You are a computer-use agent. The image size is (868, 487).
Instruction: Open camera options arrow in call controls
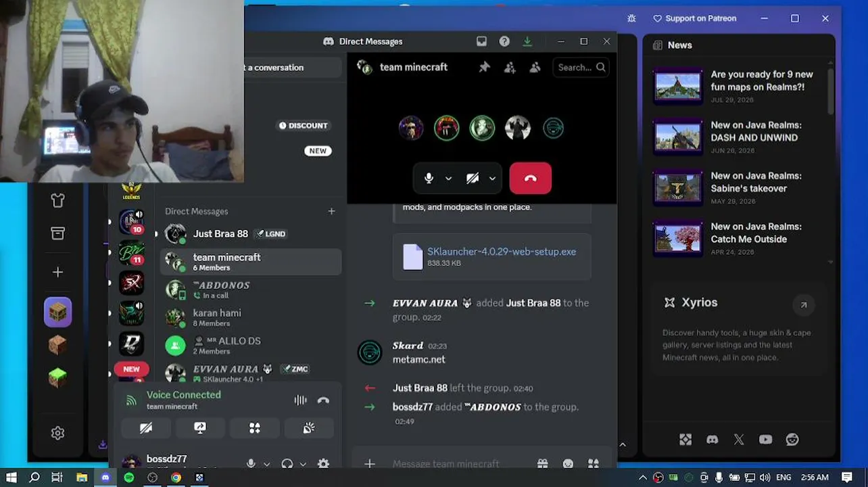(x=492, y=179)
